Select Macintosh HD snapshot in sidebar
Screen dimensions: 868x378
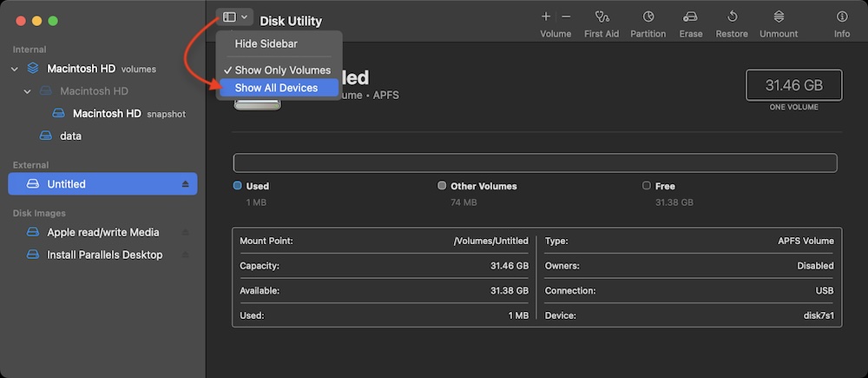pyautogui.click(x=106, y=114)
